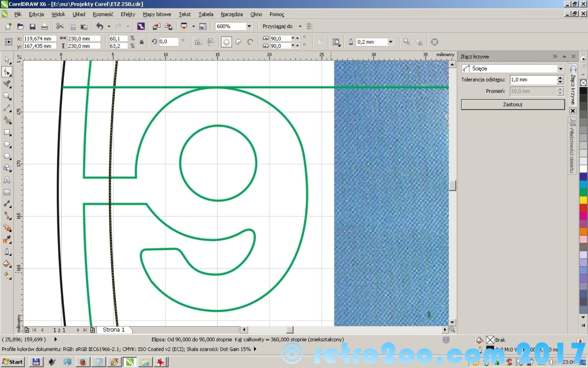Select the Pick tool in the toolbox

[x=7, y=60]
